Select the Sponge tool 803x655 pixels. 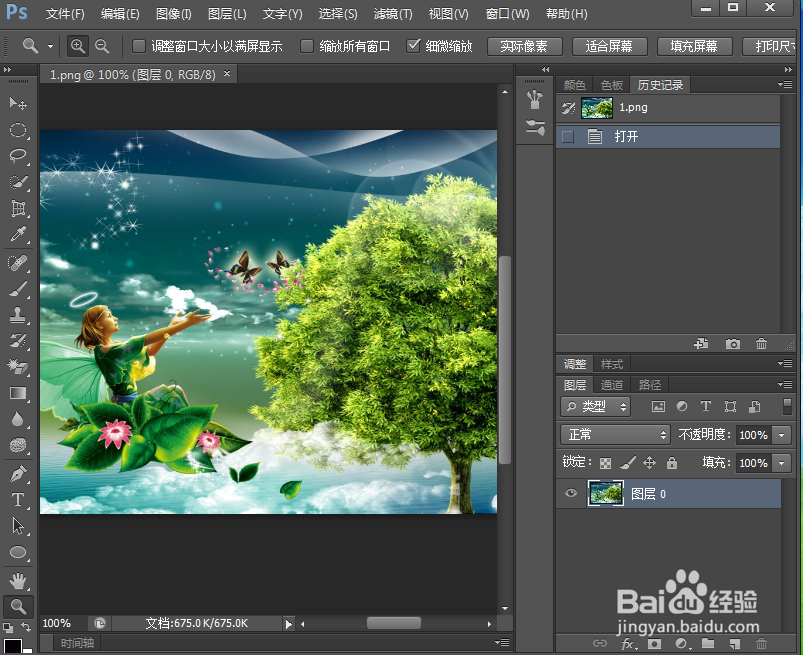click(x=18, y=445)
